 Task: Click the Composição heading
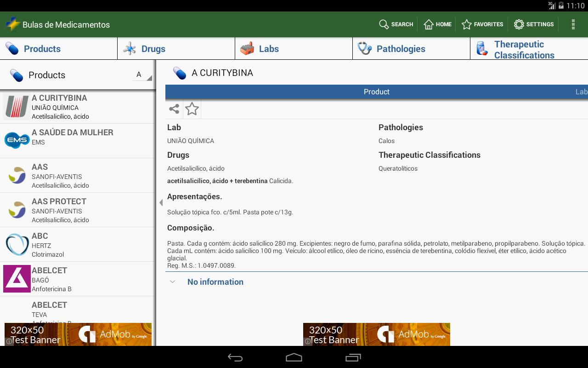pyautogui.click(x=191, y=228)
